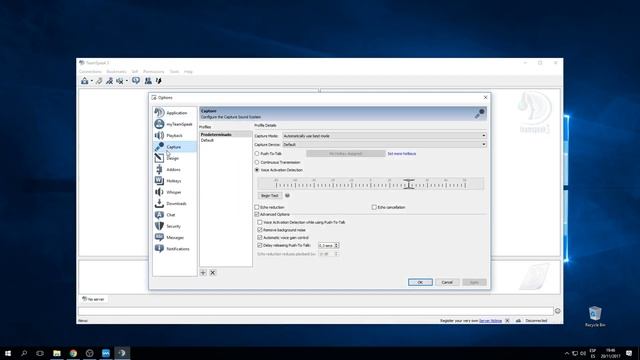Click the No Hotkey Assigned button
This screenshot has height=360, width=640.
(346, 154)
